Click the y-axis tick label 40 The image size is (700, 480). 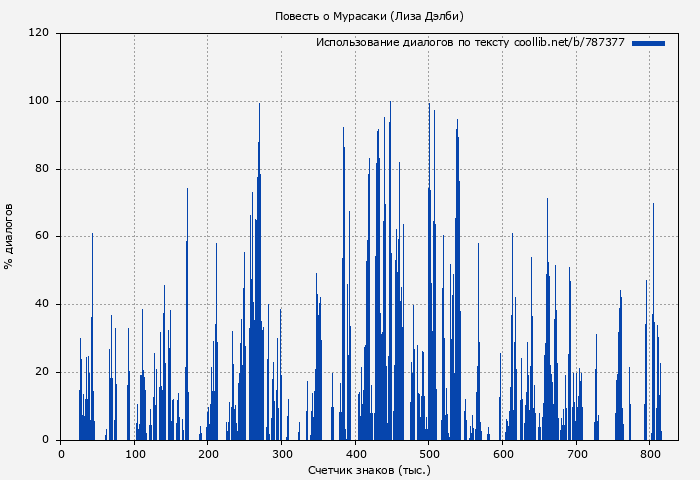42,304
